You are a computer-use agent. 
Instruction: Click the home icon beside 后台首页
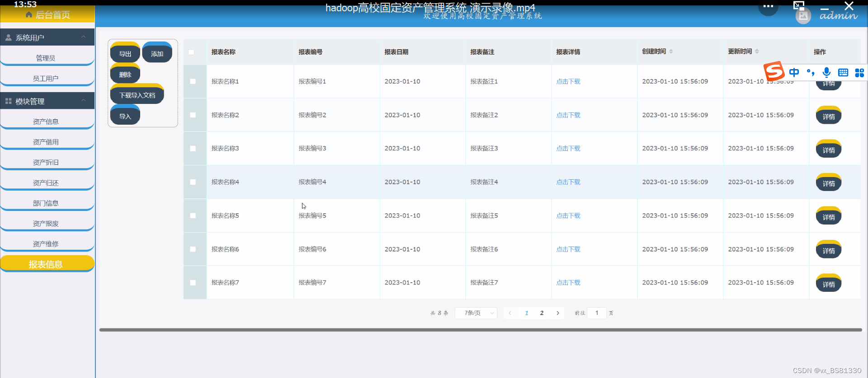[x=29, y=15]
